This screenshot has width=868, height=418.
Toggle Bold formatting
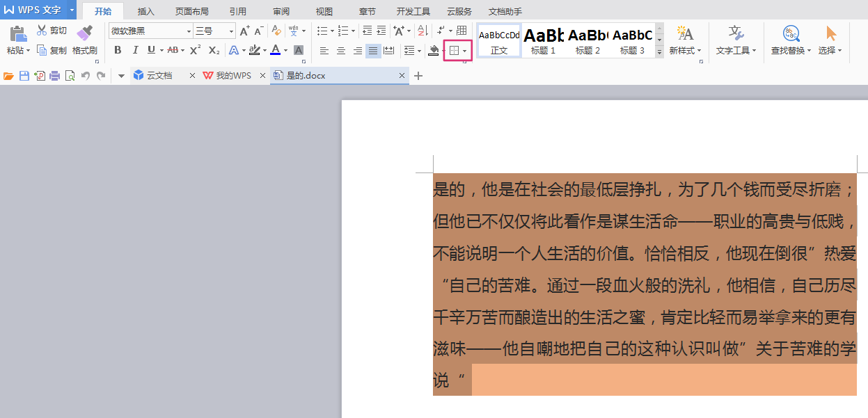118,50
